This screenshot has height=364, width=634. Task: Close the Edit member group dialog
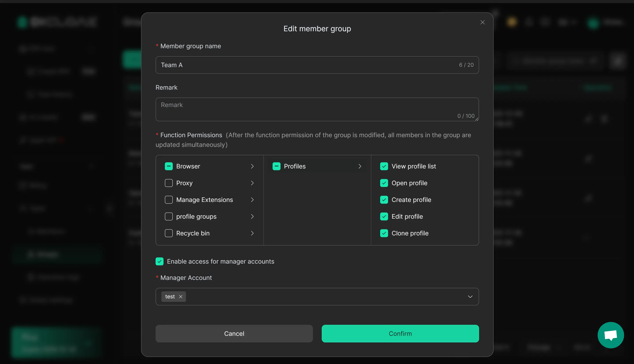tap(482, 22)
